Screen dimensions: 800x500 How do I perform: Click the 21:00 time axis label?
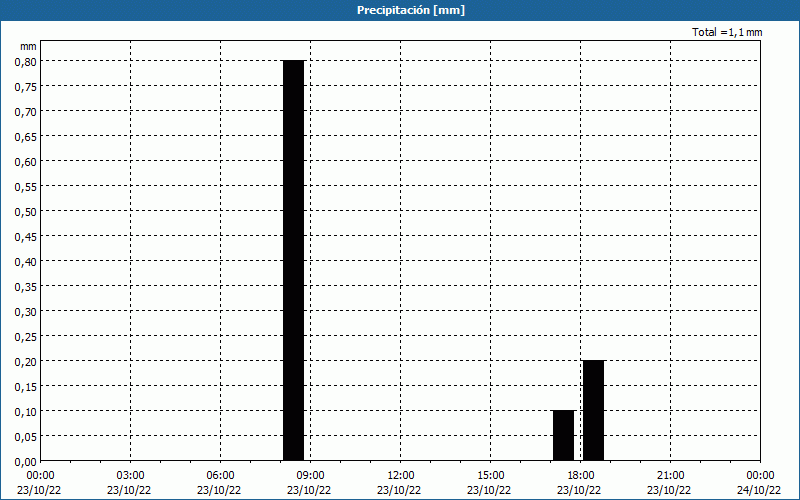[x=670, y=475]
